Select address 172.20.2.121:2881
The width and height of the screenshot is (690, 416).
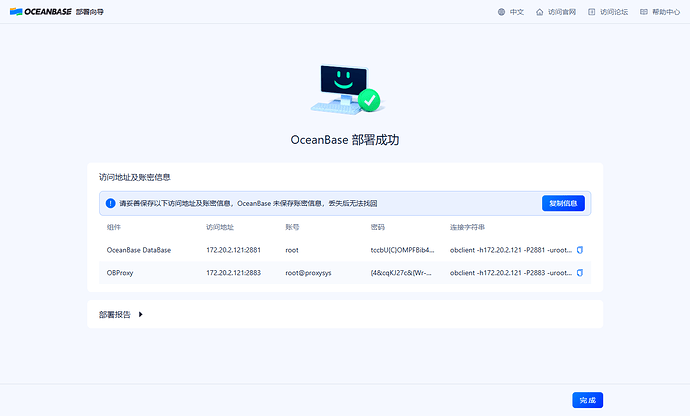tap(233, 250)
